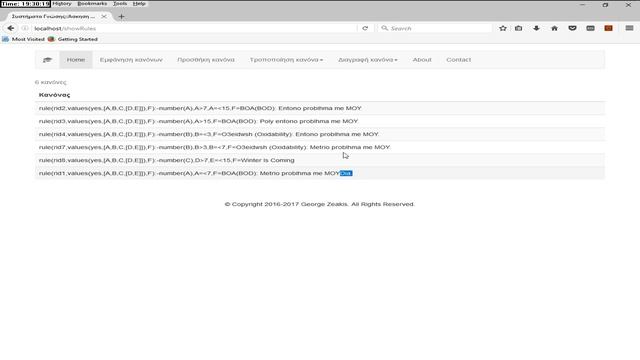Click rule rid4 O3eidwsh Entono row
Screen dimensions: 640x360
click(320, 134)
